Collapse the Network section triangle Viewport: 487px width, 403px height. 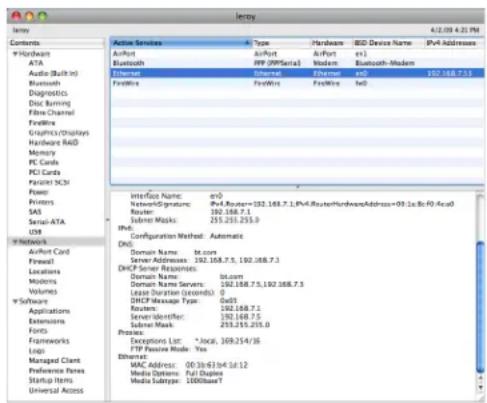pyautogui.click(x=15, y=241)
